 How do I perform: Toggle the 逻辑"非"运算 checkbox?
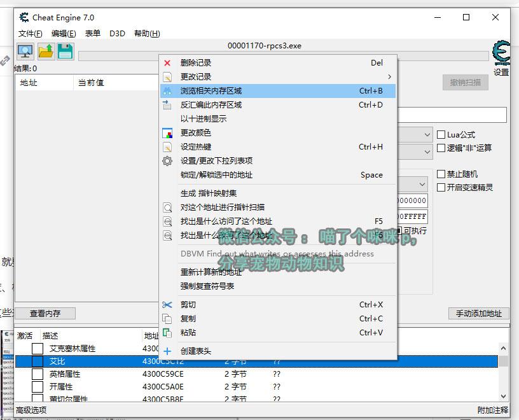(441, 148)
